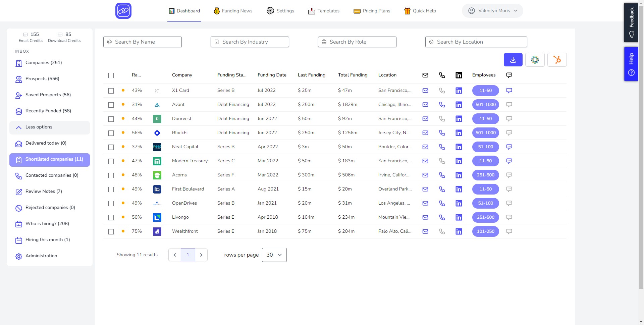Open the comment icon for Neat Capital
644x325 pixels.
coord(509,147)
